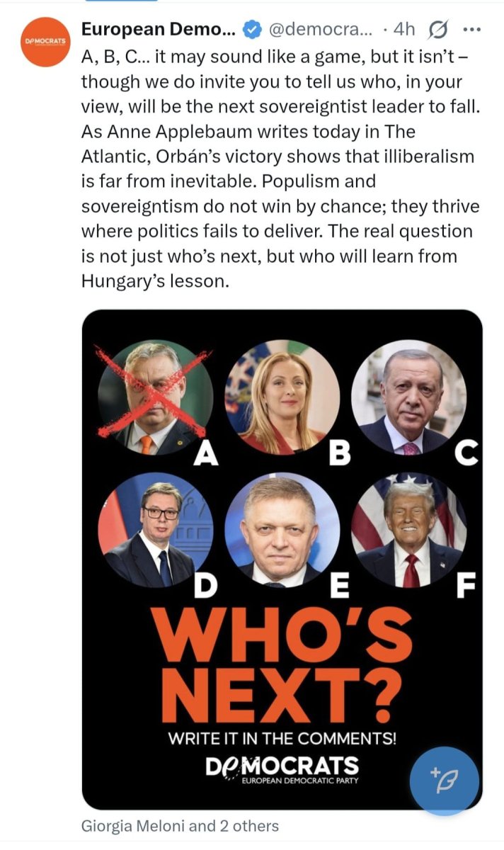Click the Democrats logo at image bottom
Image resolution: width=504 pixels, height=850 pixels.
282,769
